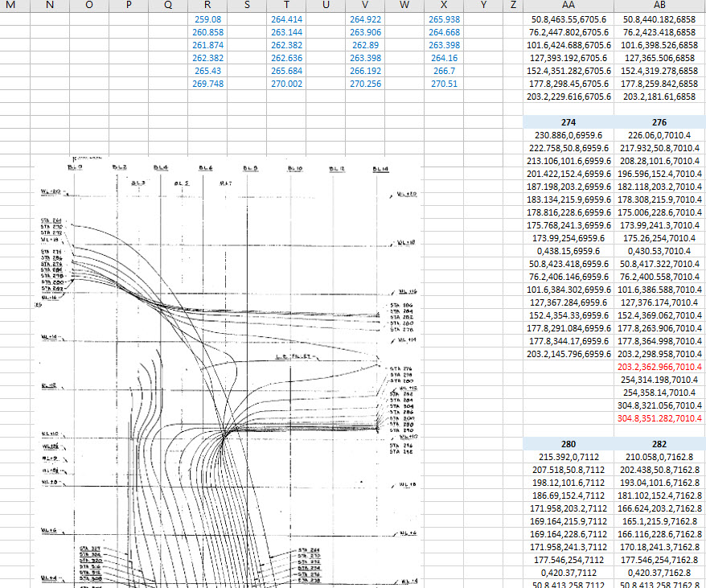Click cell containing 230.886,0,6959.6
The width and height of the screenshot is (706, 588).
click(x=568, y=135)
